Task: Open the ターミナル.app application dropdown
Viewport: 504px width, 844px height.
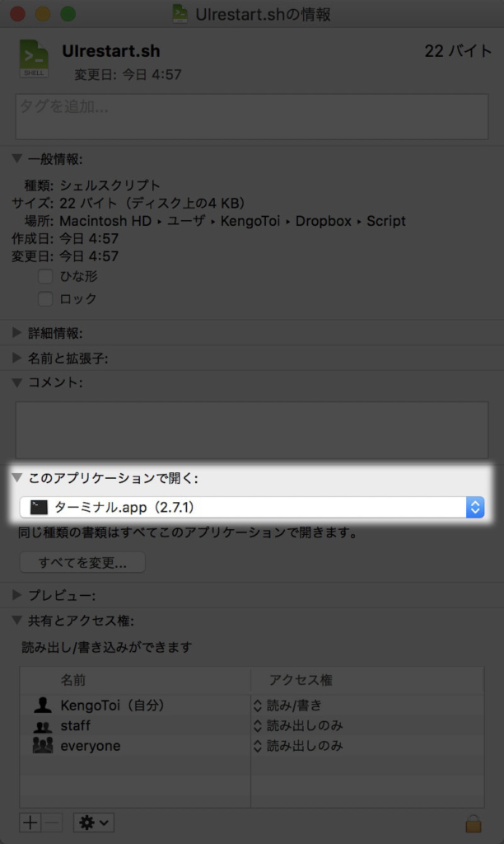Action: (252, 507)
